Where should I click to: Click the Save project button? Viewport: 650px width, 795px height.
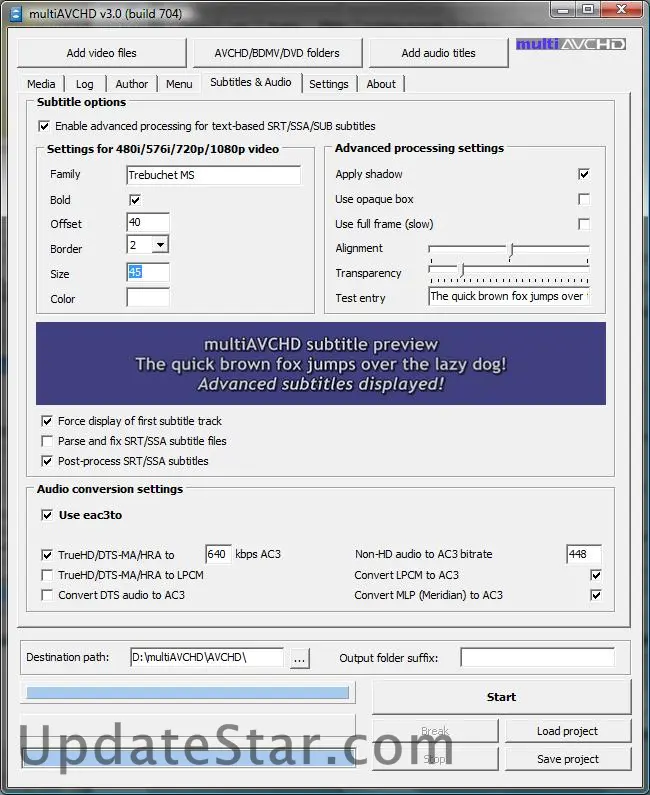pos(567,759)
